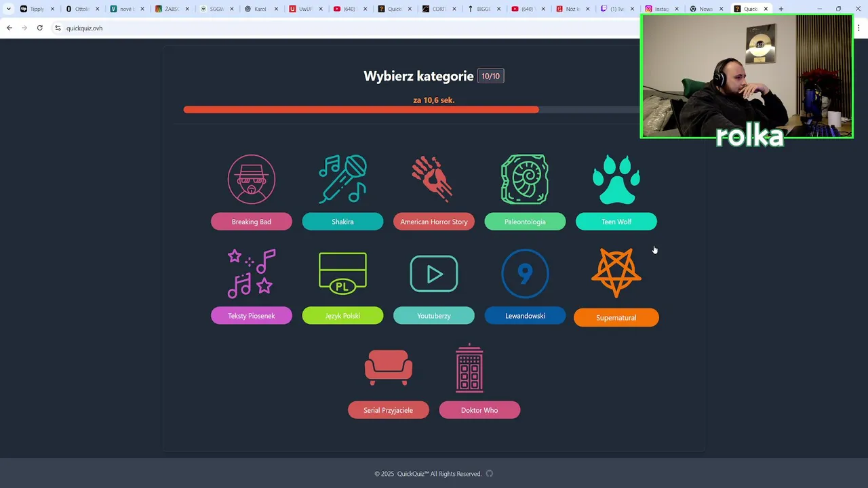Click the Supernatural pentagram icon
Screen dimensions: 868x488
616,273
